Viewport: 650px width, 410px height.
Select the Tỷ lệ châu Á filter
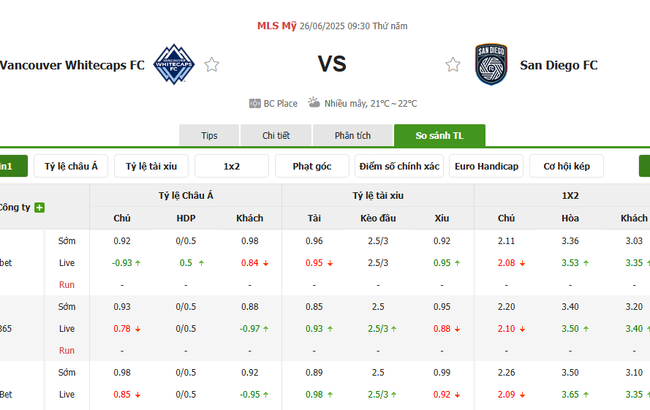[x=71, y=167]
